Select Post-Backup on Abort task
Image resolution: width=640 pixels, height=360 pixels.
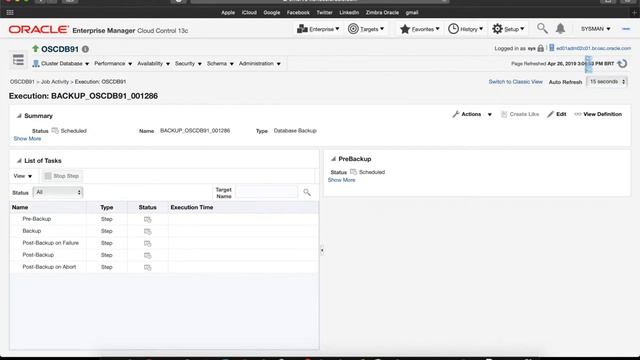tap(164, 267)
